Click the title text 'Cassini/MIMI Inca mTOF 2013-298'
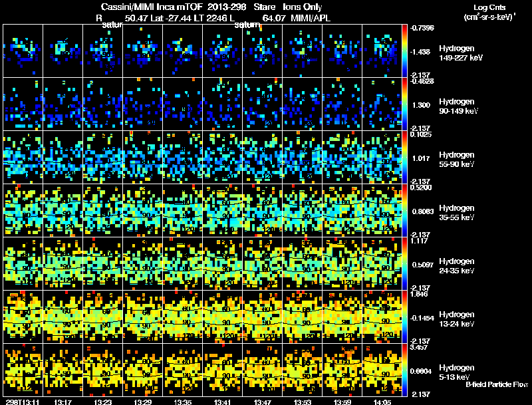The image size is (532, 405). tap(174, 7)
